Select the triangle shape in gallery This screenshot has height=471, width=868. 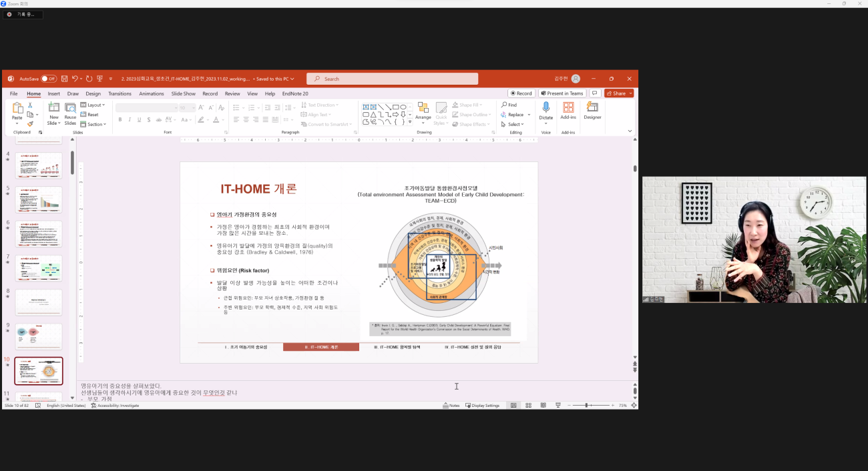tap(373, 115)
